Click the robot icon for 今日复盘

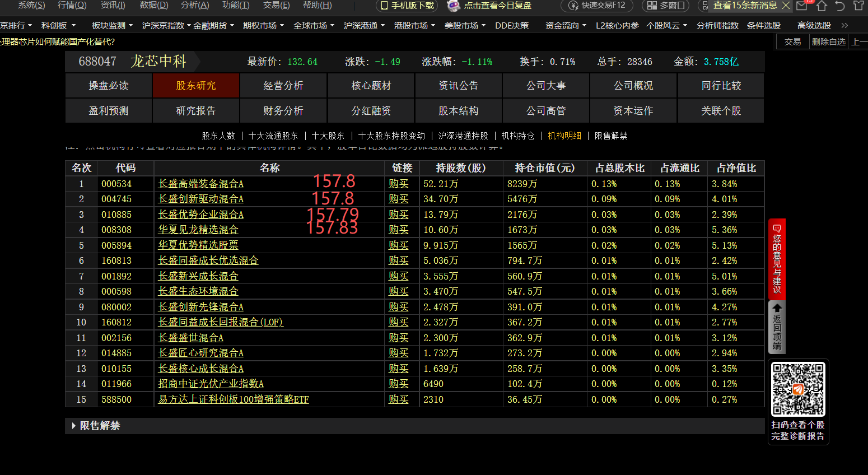pyautogui.click(x=454, y=6)
